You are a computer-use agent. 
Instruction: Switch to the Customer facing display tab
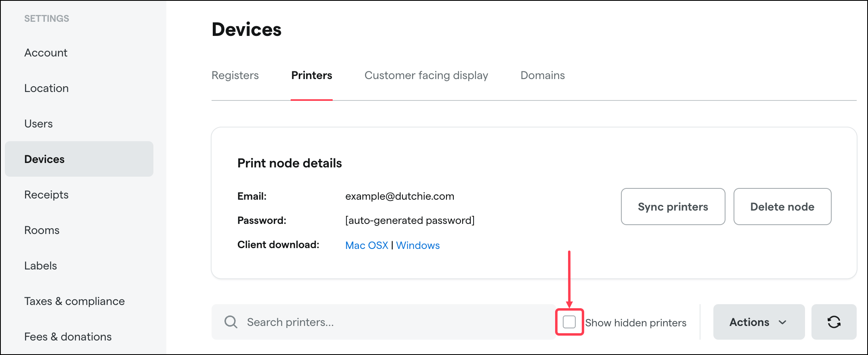(426, 75)
